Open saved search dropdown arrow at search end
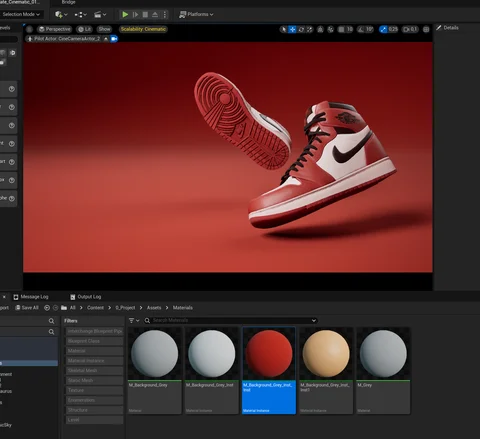Viewport: 480px width, 439px height. click(313, 320)
